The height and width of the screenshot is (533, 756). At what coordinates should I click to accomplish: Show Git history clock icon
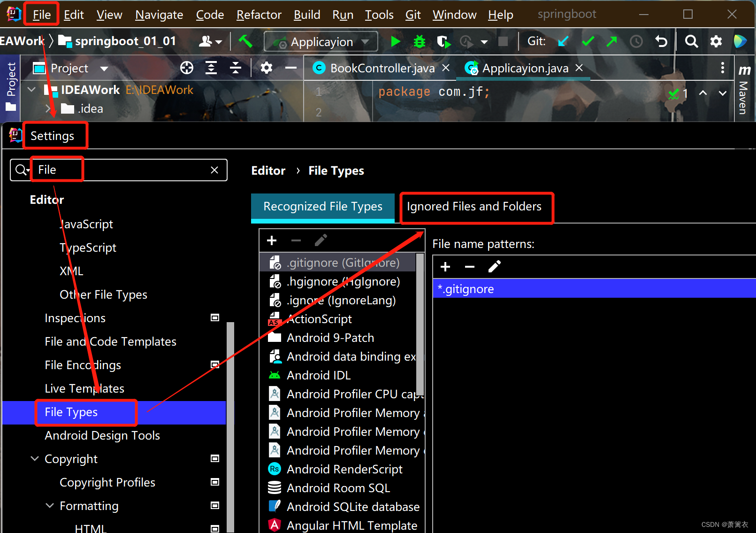click(636, 42)
